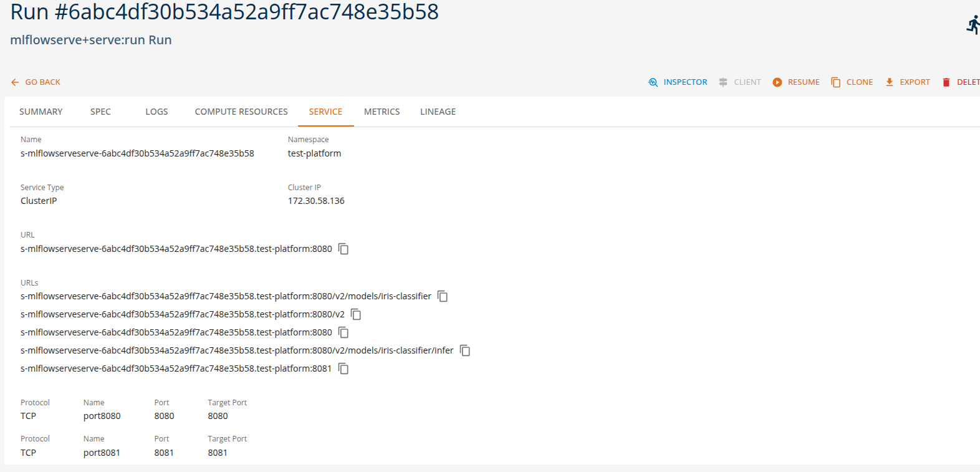The image size is (980, 472).
Task: Open the Lineage tab
Action: point(438,112)
